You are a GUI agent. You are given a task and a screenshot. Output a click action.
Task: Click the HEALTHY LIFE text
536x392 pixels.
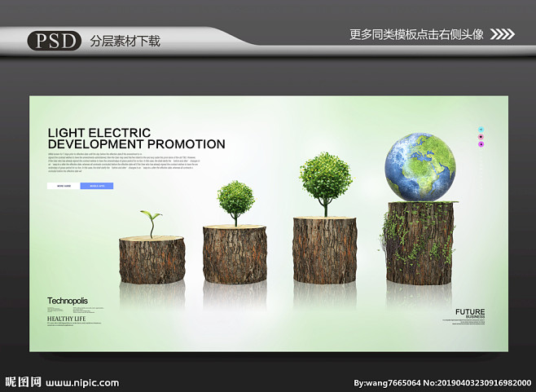(66, 319)
